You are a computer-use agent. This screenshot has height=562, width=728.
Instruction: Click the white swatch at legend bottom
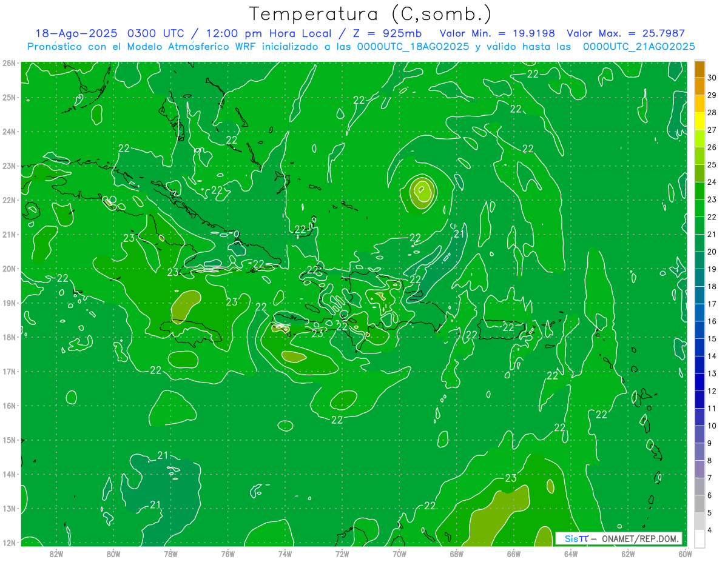click(699, 538)
